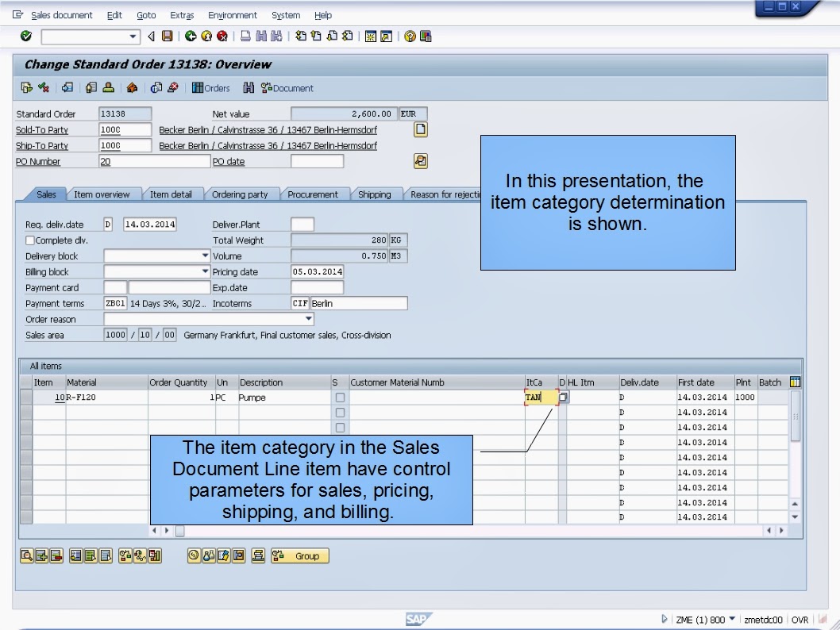The height and width of the screenshot is (630, 840).
Task: Switch to the Item overview tab
Action: 103,194
